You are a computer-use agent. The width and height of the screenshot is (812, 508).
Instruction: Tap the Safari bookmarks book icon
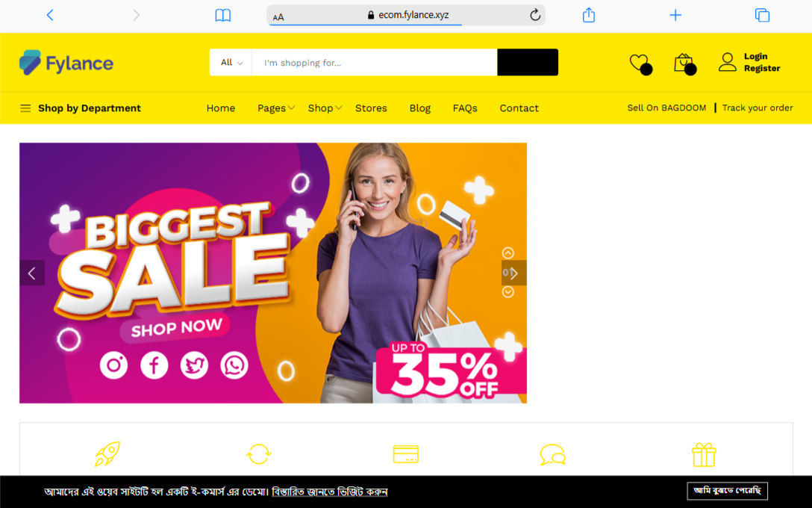coord(222,16)
